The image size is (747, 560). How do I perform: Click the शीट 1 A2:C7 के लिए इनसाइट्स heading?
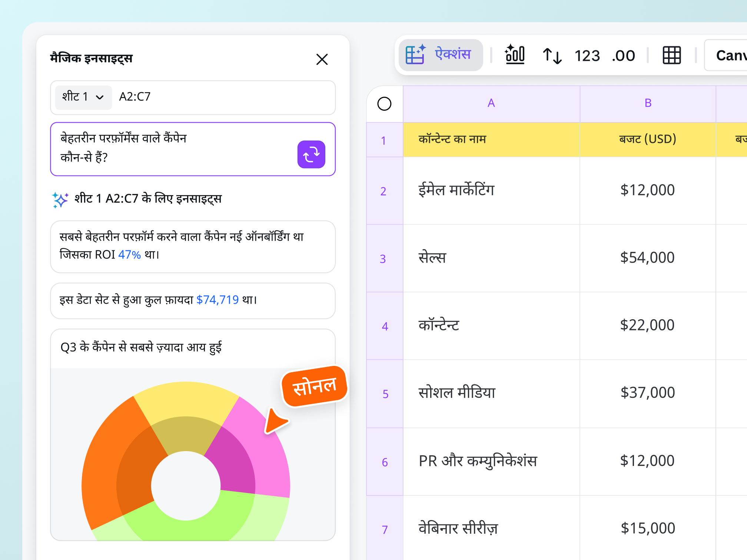click(148, 199)
